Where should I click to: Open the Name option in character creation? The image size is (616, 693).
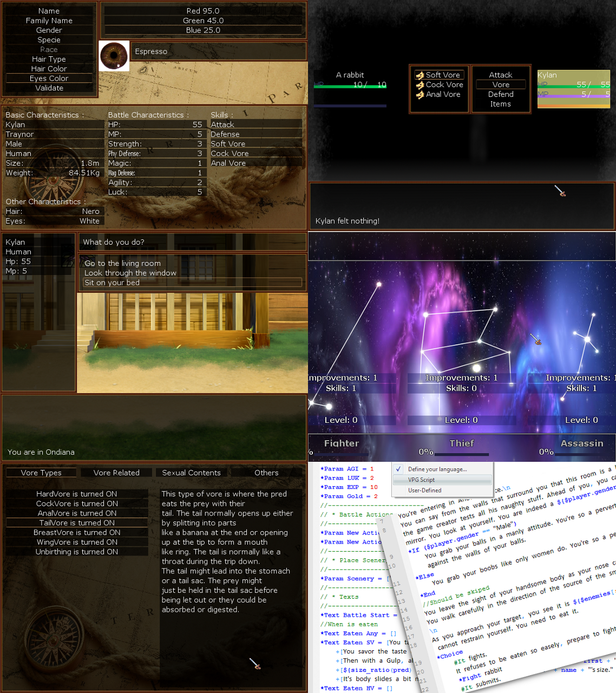point(49,11)
